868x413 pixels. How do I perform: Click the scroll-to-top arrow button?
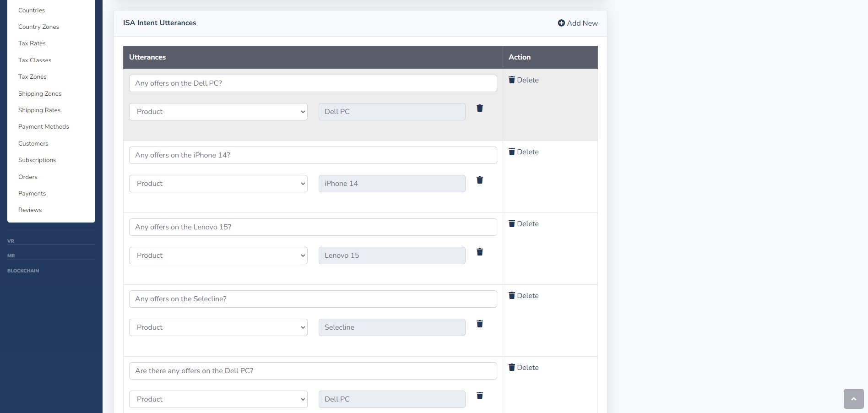pyautogui.click(x=853, y=399)
